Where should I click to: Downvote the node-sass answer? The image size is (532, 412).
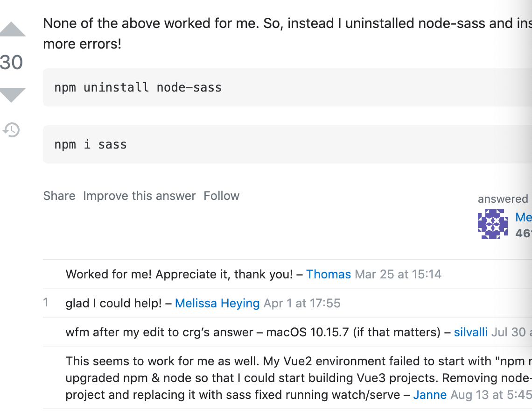coord(13,95)
